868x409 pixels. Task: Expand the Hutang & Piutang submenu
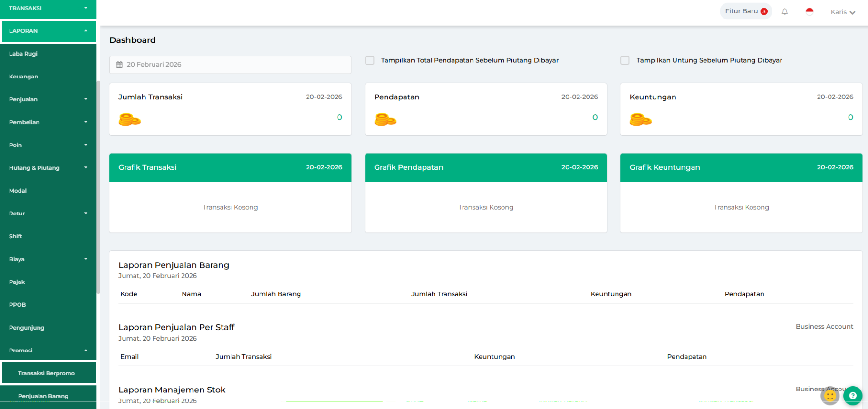tap(48, 168)
